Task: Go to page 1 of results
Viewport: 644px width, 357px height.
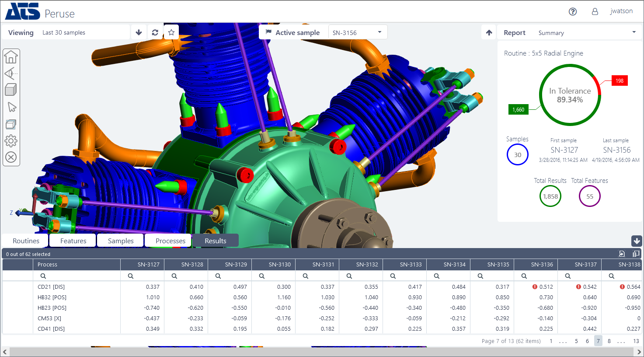Action: click(x=551, y=341)
